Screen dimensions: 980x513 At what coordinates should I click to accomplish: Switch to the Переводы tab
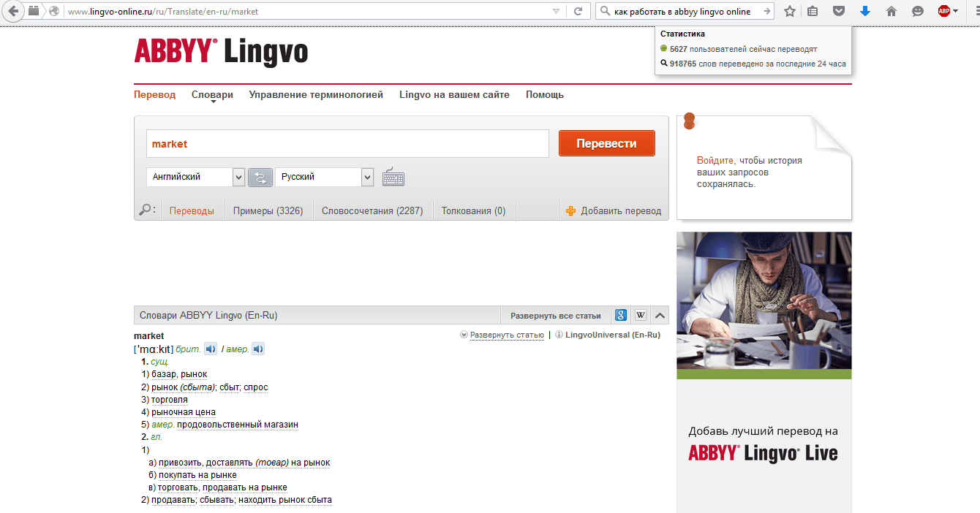click(x=192, y=211)
